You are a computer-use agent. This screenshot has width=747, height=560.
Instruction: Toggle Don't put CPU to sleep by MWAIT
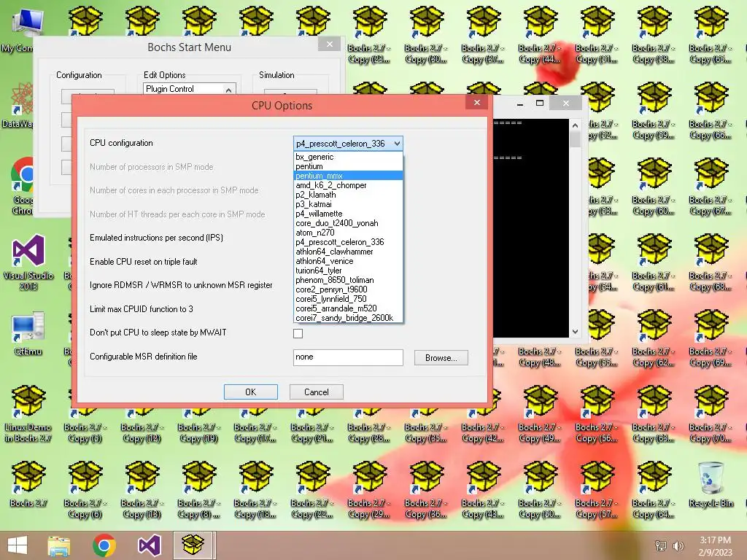point(298,333)
